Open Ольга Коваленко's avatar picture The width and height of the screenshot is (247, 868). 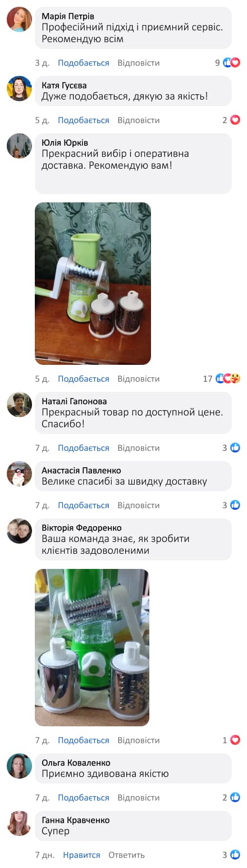point(19,766)
